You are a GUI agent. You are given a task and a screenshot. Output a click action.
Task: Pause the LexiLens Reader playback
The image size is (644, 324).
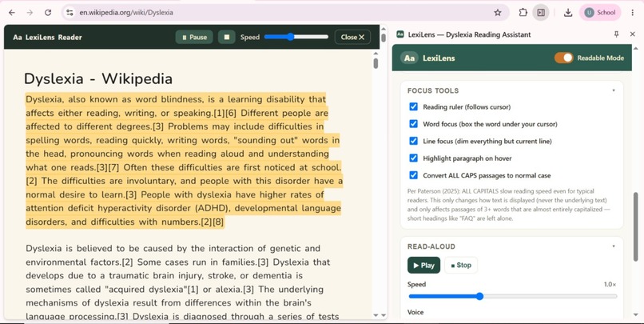tap(194, 37)
